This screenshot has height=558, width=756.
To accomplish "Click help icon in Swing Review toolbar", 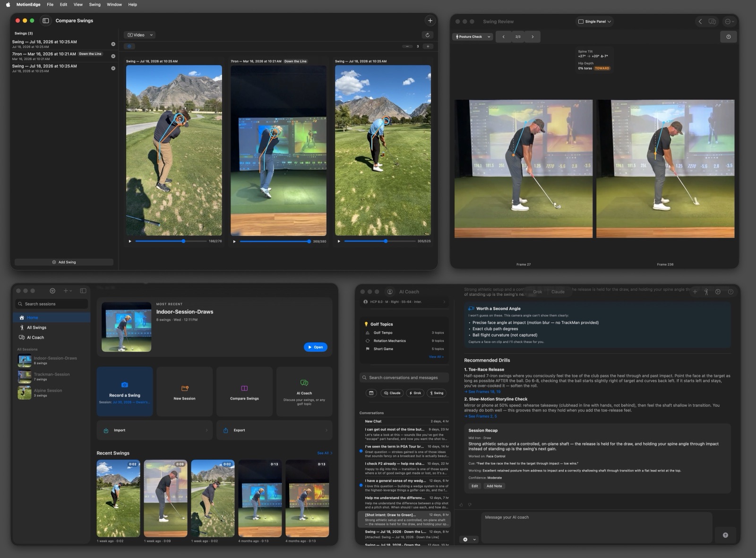I will pos(728,37).
